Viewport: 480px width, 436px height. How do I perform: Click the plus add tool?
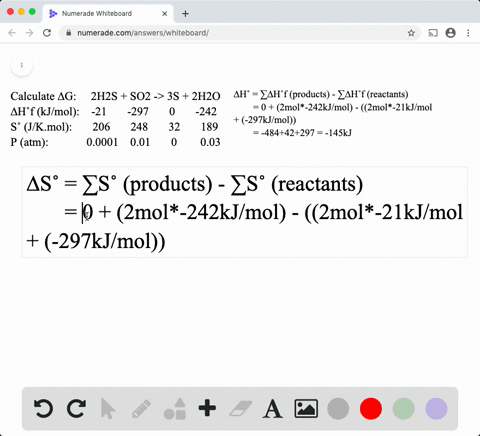click(x=207, y=408)
